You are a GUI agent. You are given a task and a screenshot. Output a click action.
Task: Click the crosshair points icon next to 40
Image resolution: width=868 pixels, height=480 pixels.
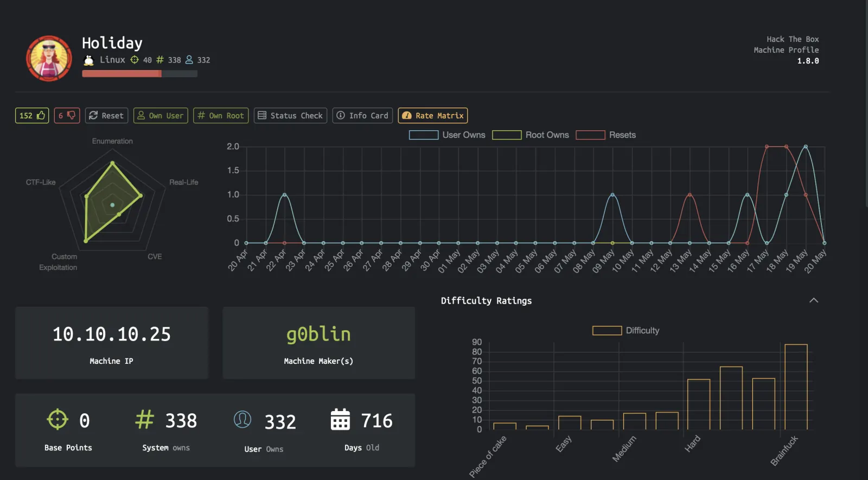pyautogui.click(x=135, y=60)
